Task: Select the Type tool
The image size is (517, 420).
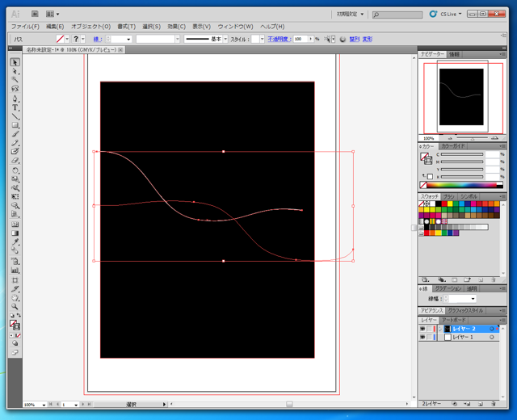Action: (15, 107)
